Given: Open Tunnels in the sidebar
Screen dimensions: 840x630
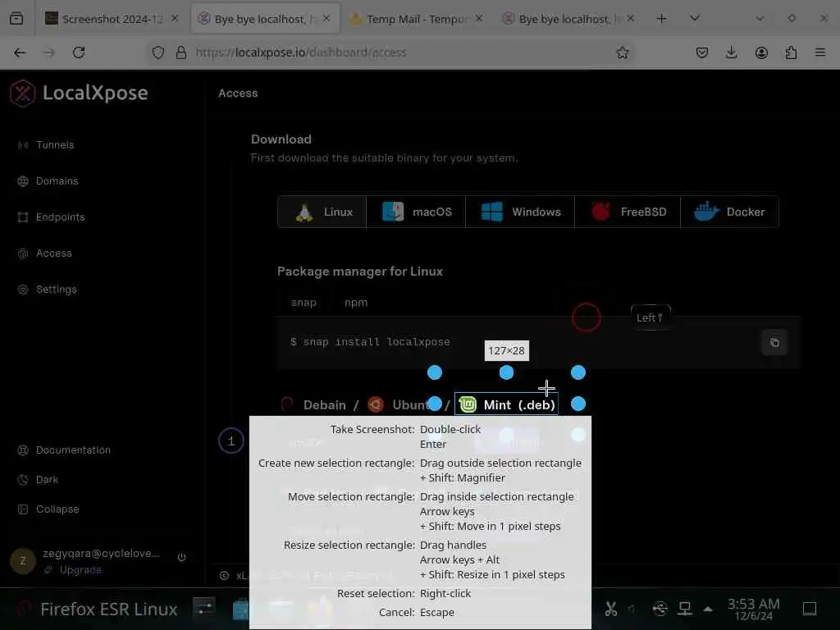Looking at the screenshot, I should [x=55, y=145].
